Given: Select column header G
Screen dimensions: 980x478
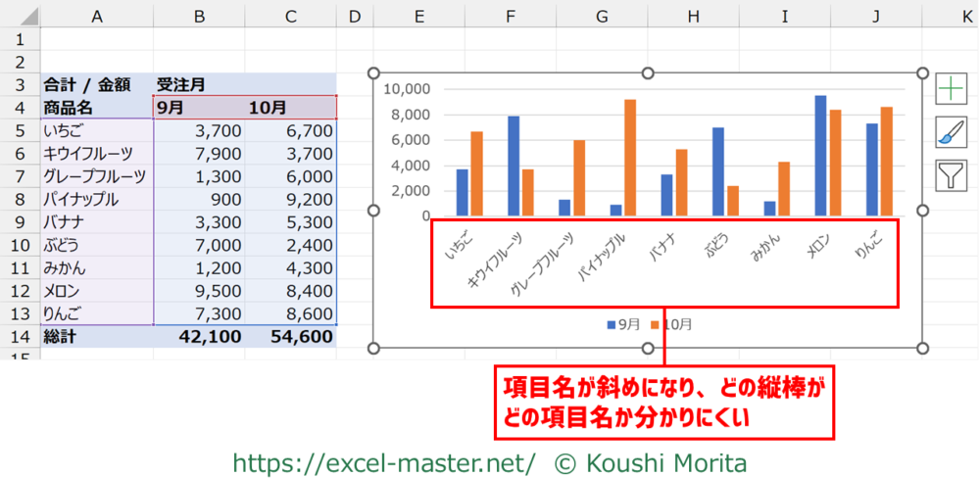Looking at the screenshot, I should click(602, 17).
